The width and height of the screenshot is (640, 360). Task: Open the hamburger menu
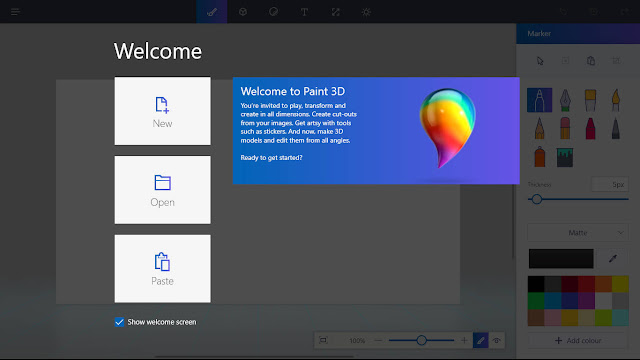(16, 11)
